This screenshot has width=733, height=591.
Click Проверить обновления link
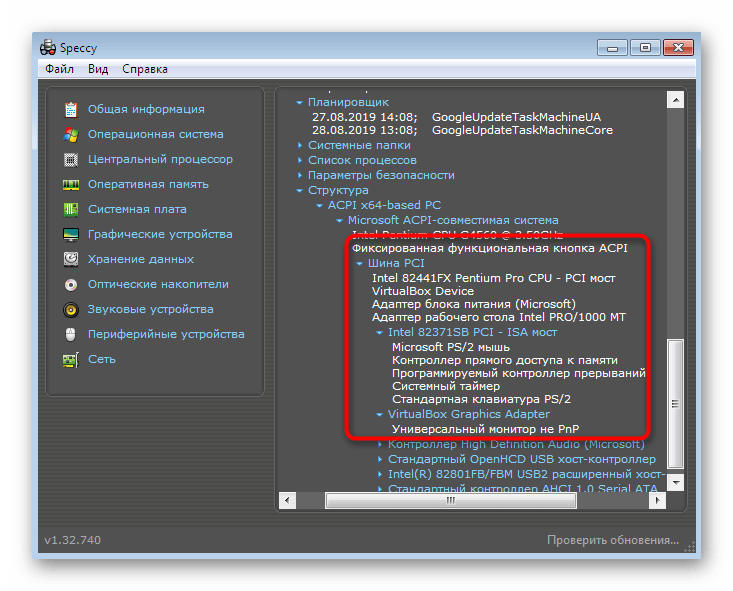point(613,540)
